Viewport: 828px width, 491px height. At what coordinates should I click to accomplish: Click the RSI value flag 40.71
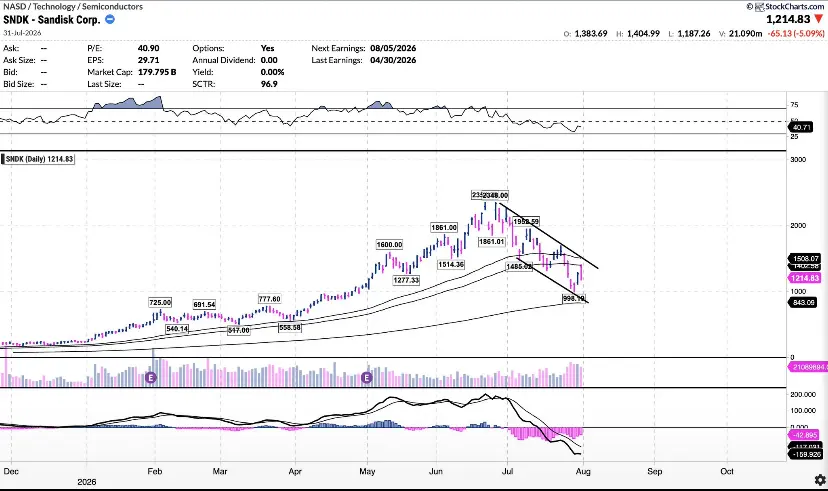(801, 127)
